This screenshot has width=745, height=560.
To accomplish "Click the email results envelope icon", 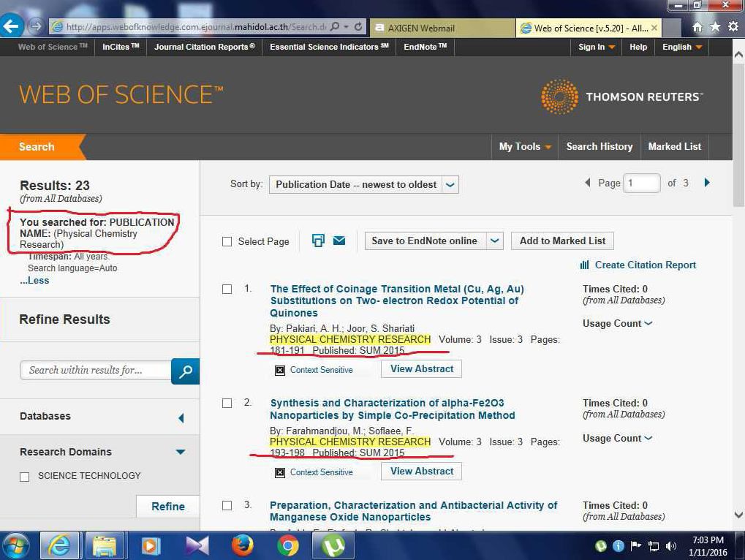I will [339, 241].
